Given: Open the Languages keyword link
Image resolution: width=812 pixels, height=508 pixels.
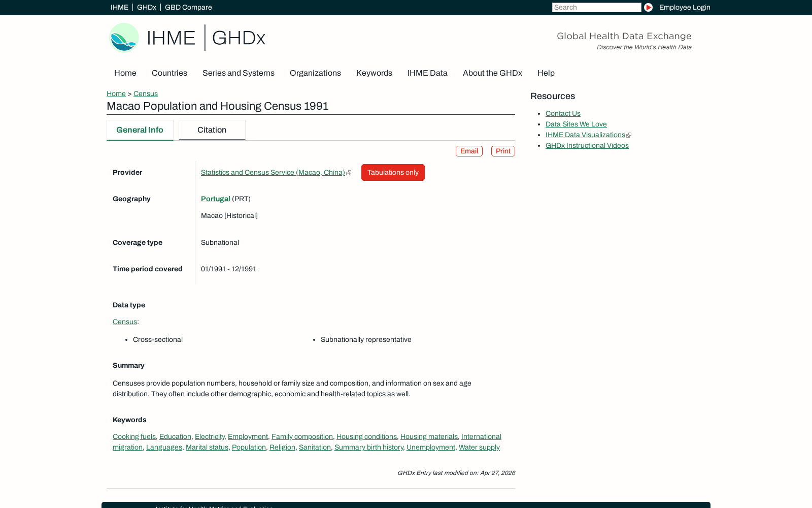Looking at the screenshot, I should point(164,448).
